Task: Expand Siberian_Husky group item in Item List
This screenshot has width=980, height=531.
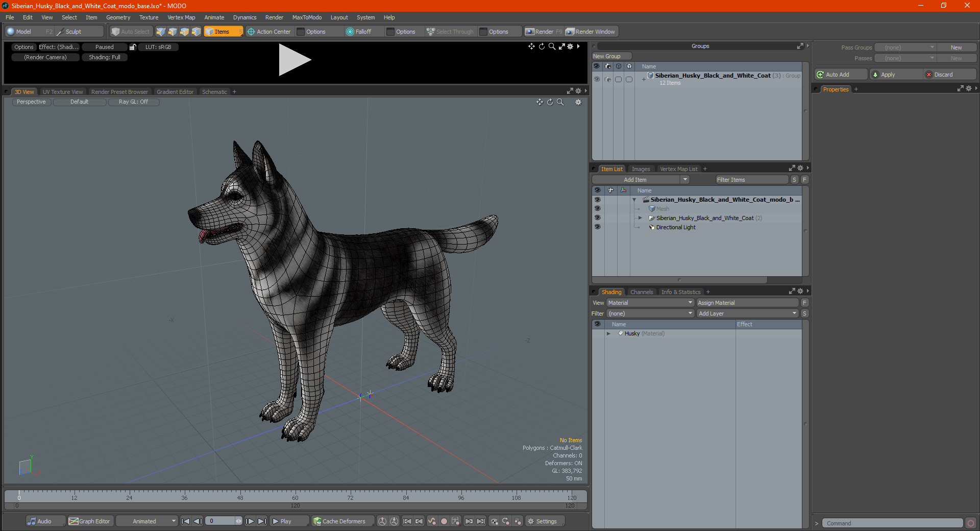Action: [640, 218]
